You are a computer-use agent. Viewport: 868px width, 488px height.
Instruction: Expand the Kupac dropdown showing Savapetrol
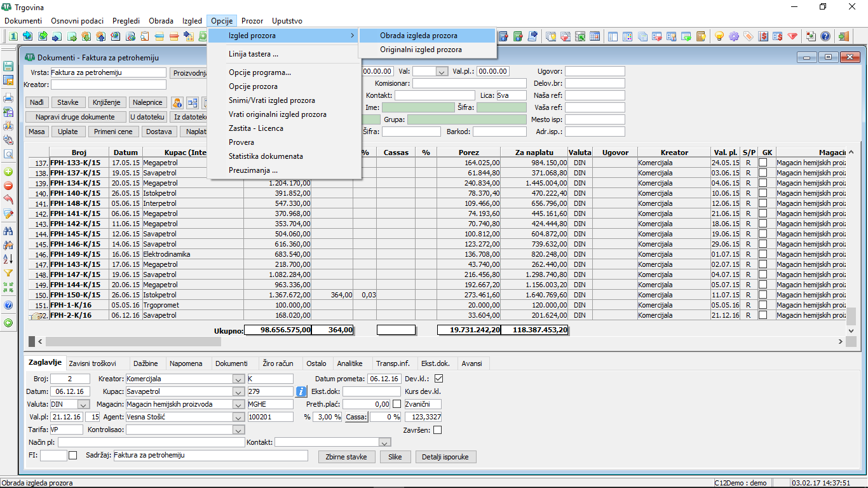(238, 391)
